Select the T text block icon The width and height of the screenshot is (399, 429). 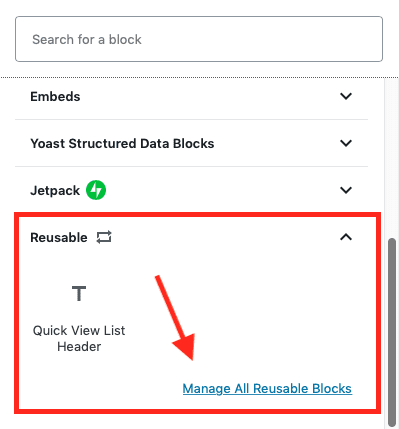[x=79, y=293]
